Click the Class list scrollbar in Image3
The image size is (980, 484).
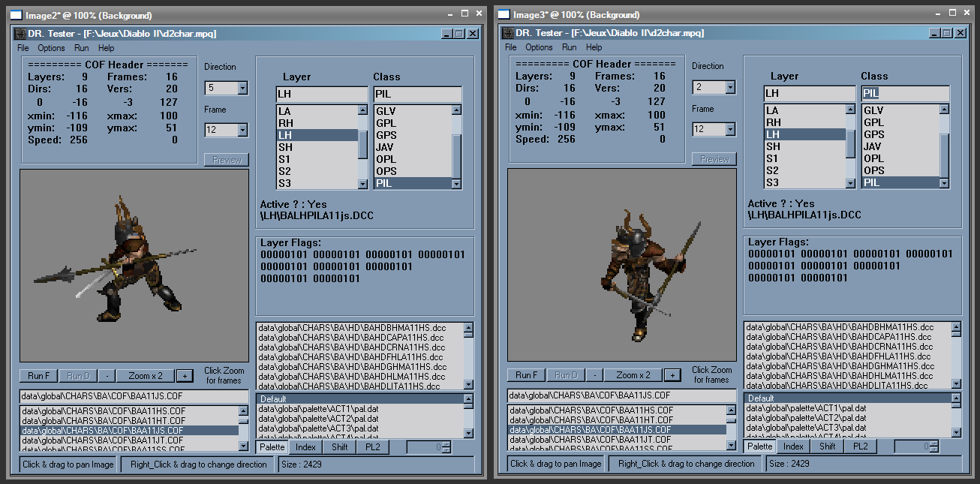(944, 146)
